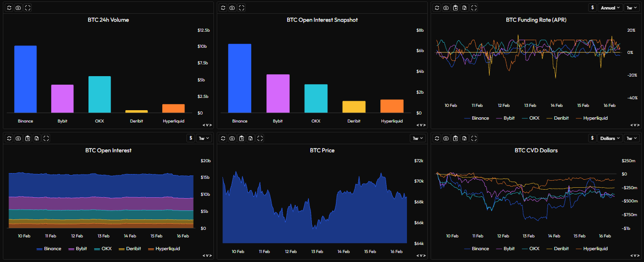The image size is (644, 262).
Task: Click the OKX bar in Open Interest Snapshot
Action: click(x=316, y=98)
